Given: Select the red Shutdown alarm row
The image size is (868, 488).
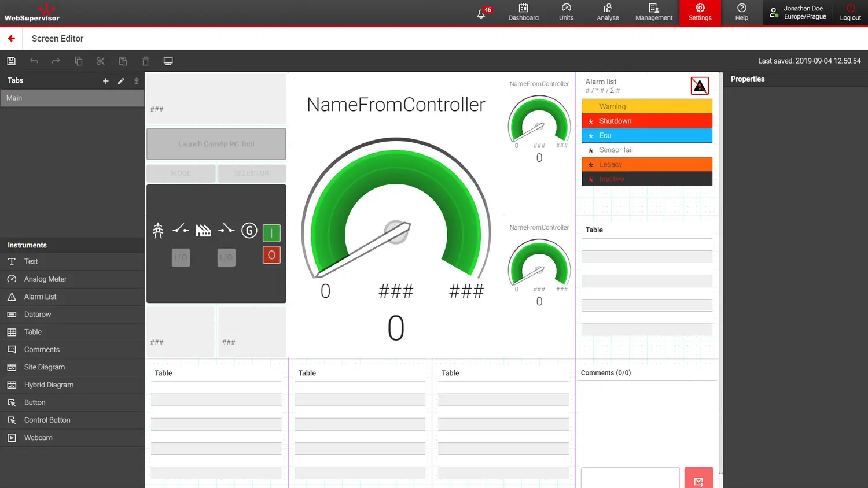Looking at the screenshot, I should 646,121.
